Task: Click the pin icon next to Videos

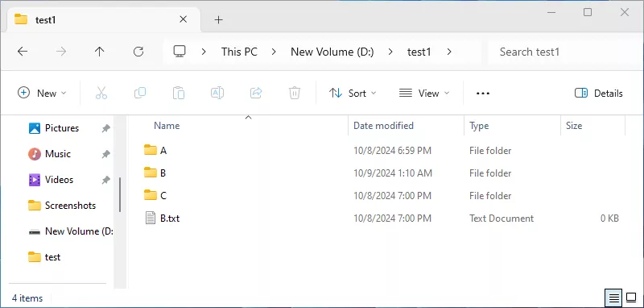Action: [x=105, y=180]
